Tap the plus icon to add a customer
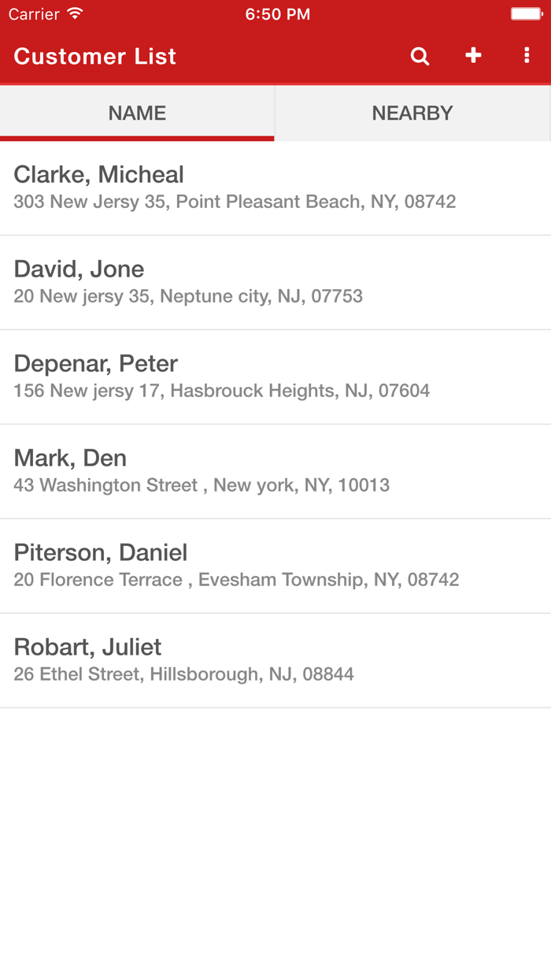 [473, 56]
